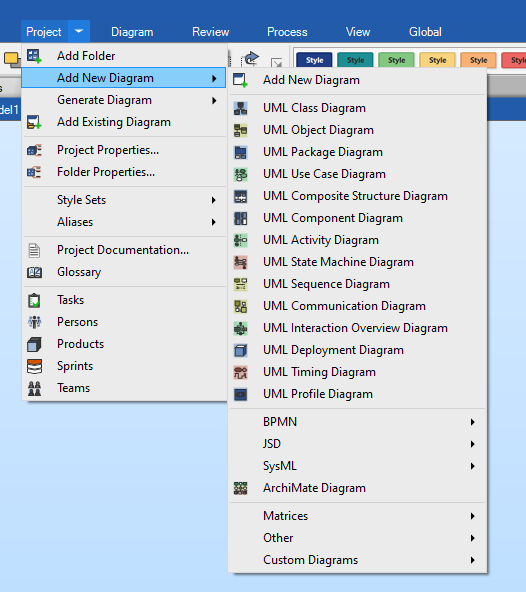This screenshot has width=526, height=592.
Task: Click the Tasks clipboard icon
Action: click(x=34, y=300)
